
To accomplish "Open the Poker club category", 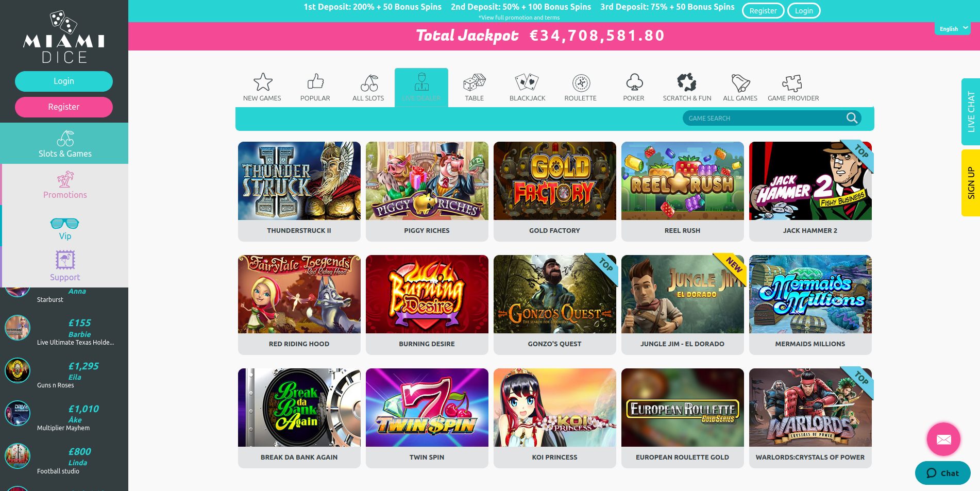I will (634, 87).
